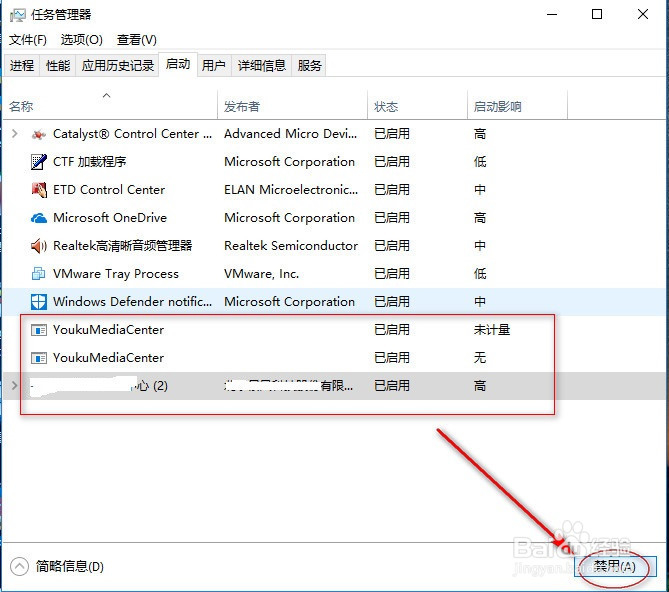
Task: Switch to the 服务 tab
Action: tap(309, 66)
